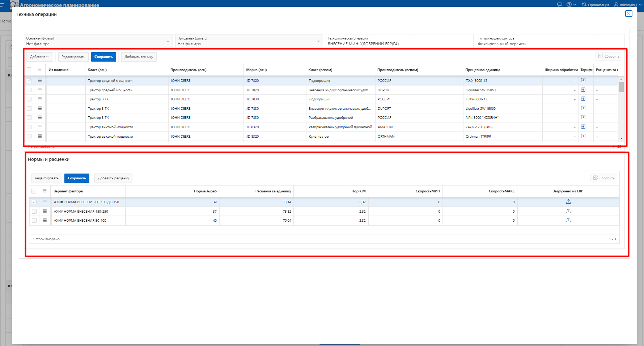Tick checkbox for НОРМА ВНЕСЕНИЯ 50-100 row
The height and width of the screenshot is (346, 644).
click(34, 220)
